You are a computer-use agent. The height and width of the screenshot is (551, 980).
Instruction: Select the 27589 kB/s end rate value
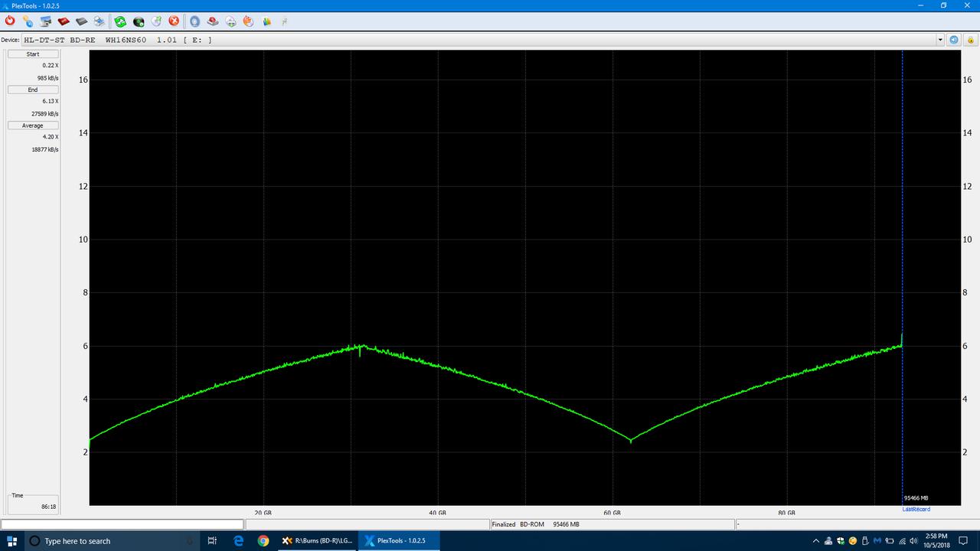click(x=46, y=113)
